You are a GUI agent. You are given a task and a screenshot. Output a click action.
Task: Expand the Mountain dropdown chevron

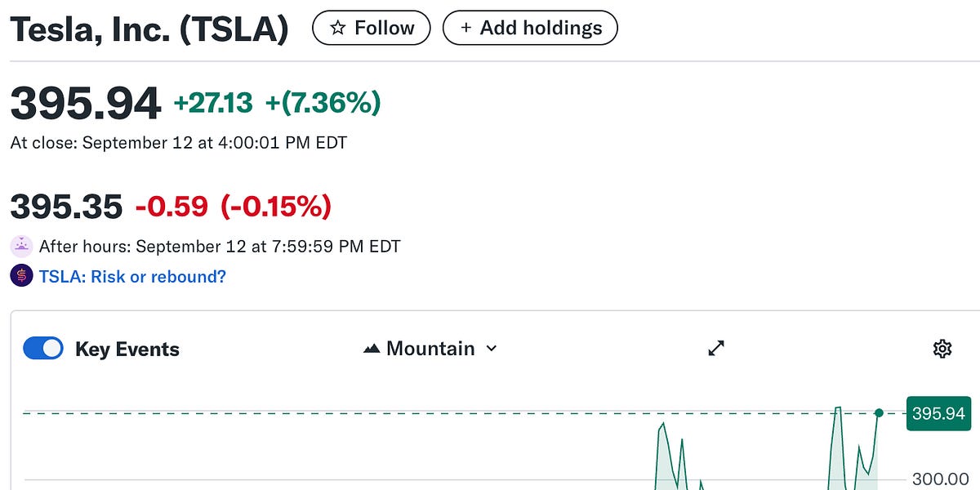pos(492,349)
